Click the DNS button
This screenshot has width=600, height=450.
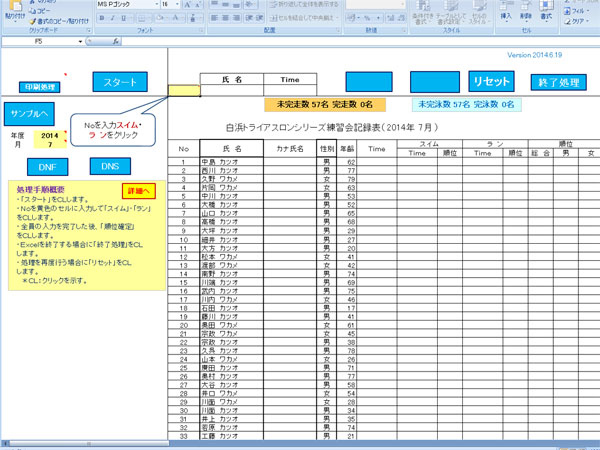110,166
